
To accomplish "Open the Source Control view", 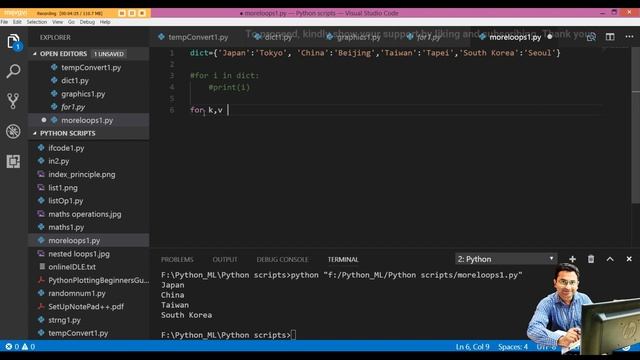I will [13, 101].
